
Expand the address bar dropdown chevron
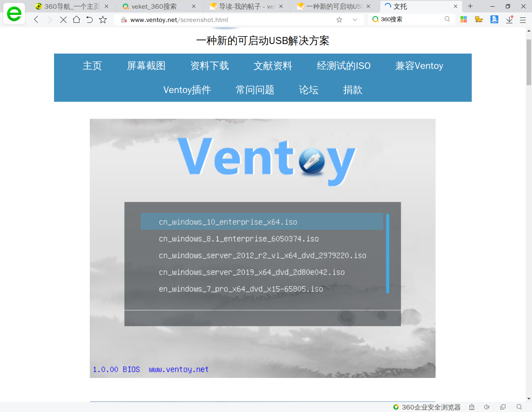pyautogui.click(x=355, y=20)
